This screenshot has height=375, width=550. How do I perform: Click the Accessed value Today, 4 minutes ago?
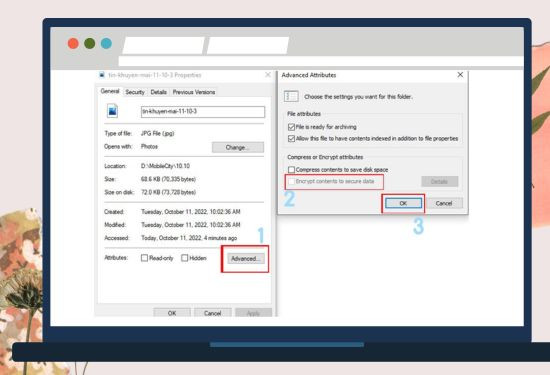pyautogui.click(x=189, y=238)
